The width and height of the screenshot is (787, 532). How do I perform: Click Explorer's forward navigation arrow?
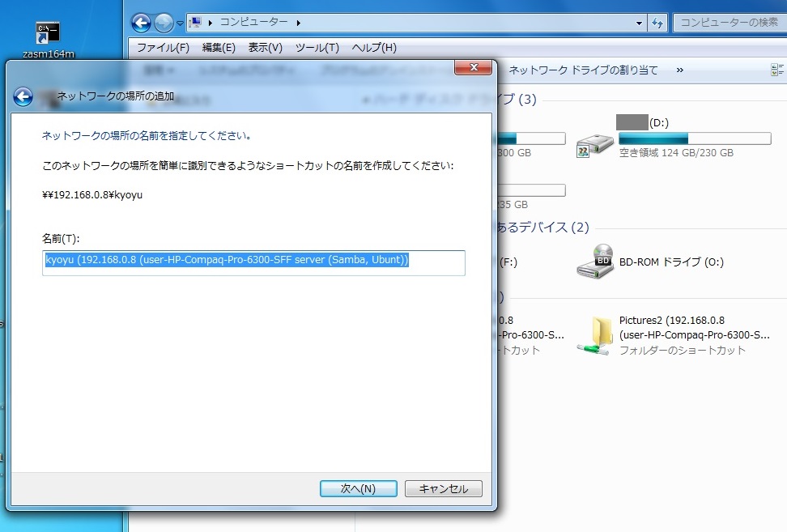point(164,23)
